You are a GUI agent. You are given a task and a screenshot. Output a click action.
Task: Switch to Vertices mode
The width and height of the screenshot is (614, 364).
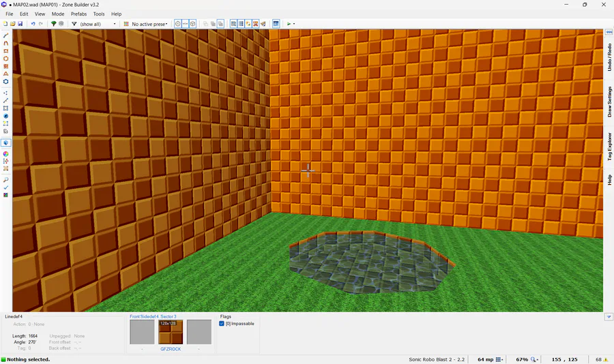point(5,93)
